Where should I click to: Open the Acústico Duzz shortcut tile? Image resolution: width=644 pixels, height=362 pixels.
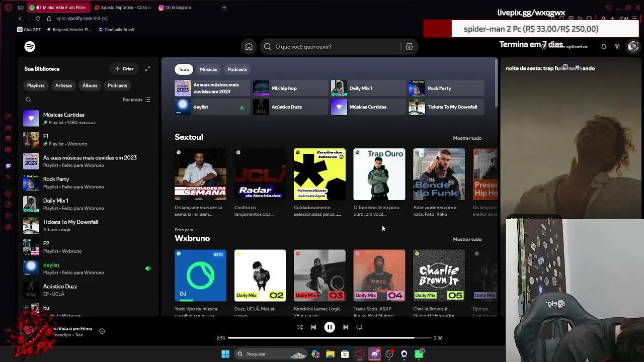pos(290,107)
